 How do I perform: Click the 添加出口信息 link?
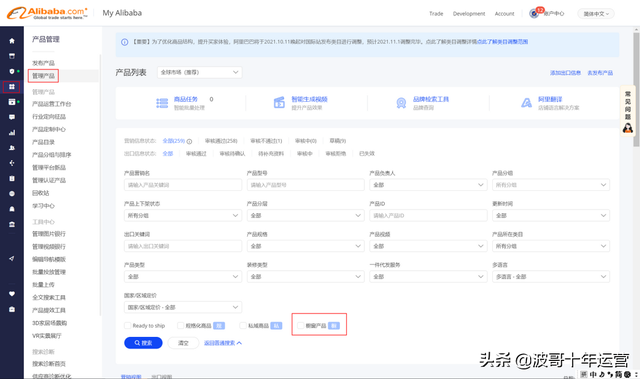[565, 73]
